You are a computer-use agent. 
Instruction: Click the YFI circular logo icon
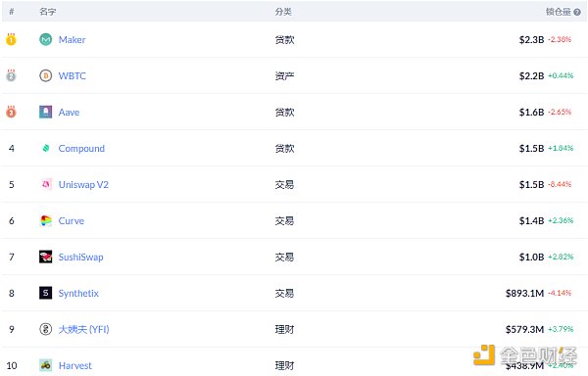point(46,329)
